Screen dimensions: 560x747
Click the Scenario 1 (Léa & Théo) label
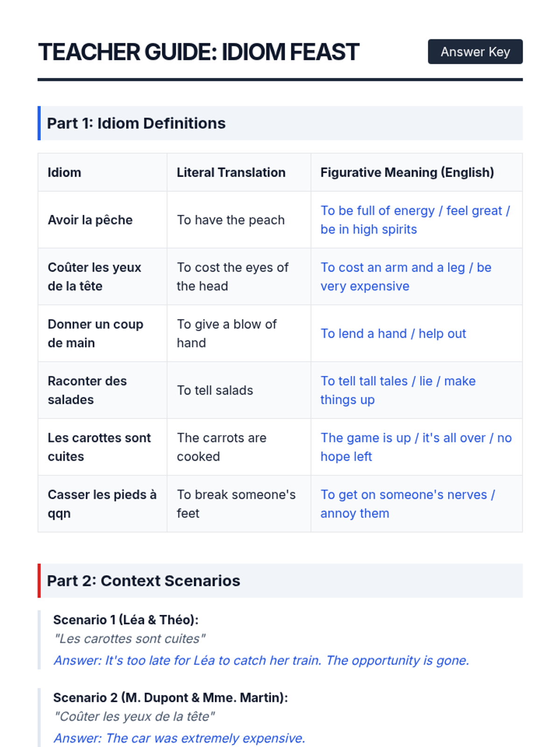click(x=126, y=620)
